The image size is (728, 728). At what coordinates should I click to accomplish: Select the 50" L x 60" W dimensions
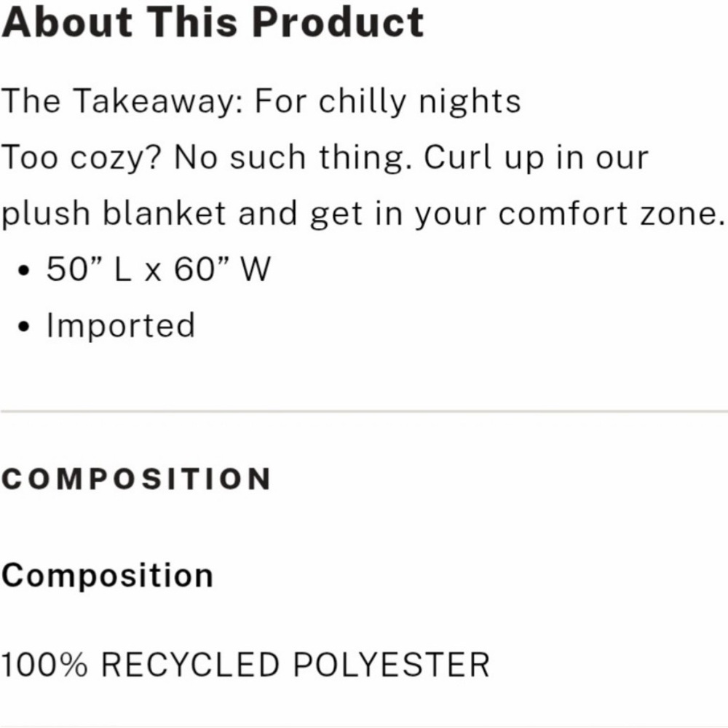pos(158,269)
